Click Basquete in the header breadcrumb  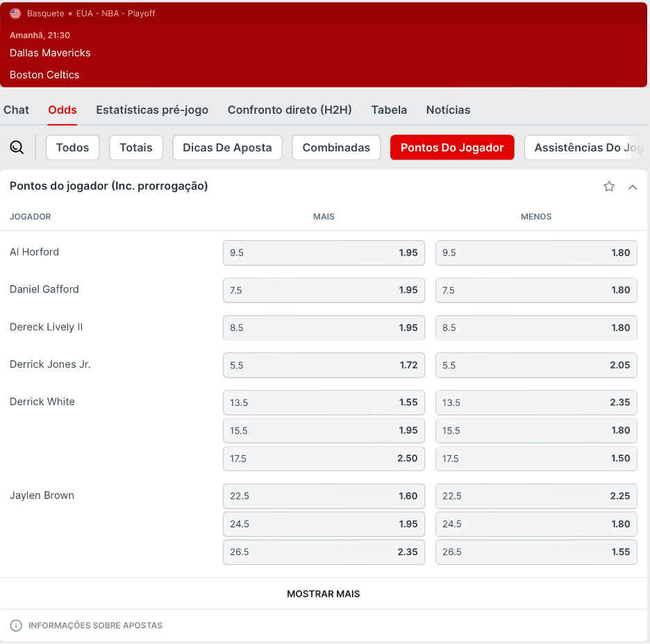tap(46, 14)
